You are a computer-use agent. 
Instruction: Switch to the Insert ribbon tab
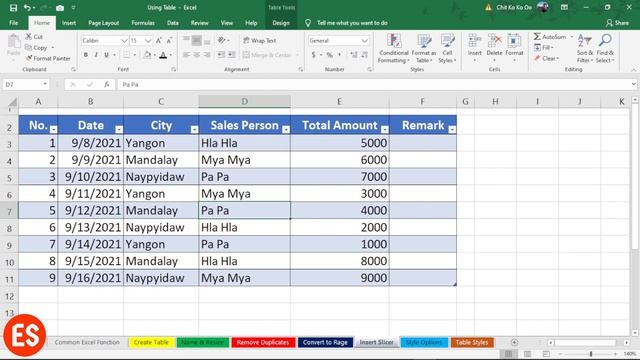[69, 23]
